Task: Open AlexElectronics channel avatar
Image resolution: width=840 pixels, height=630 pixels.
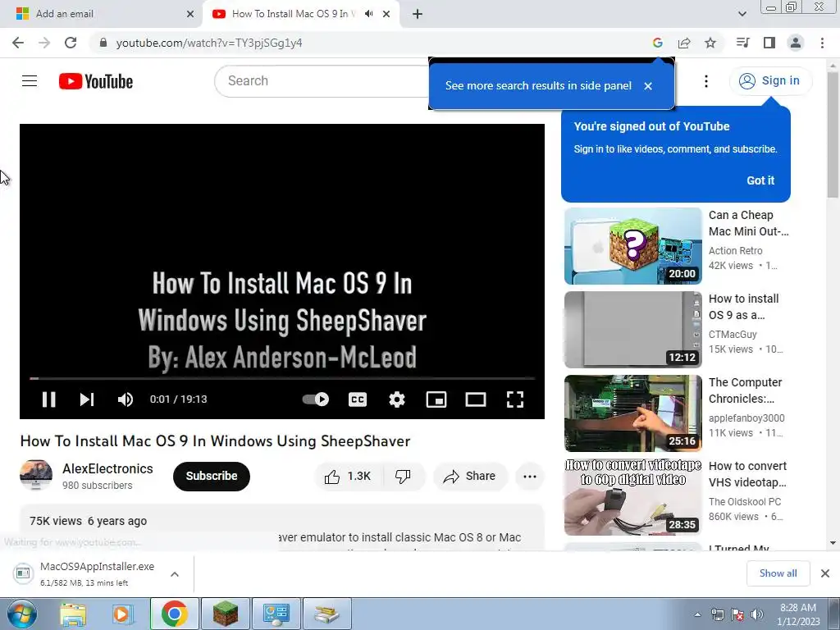Action: 36,475
